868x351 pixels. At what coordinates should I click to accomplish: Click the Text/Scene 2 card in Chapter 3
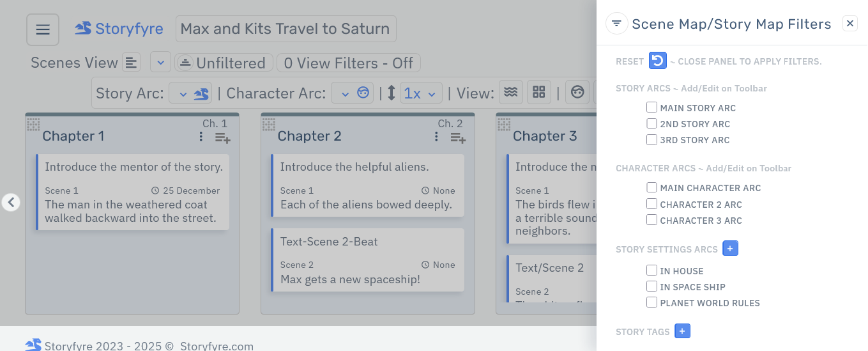tap(551, 279)
